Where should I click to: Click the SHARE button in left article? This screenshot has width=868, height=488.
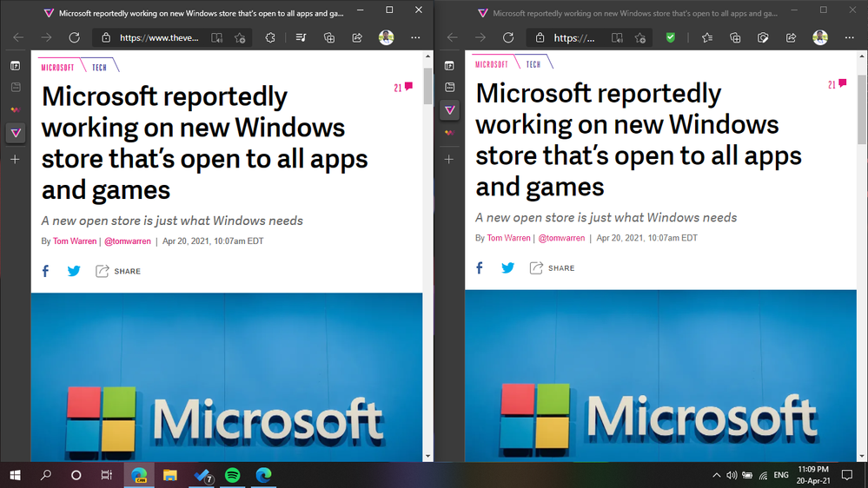click(118, 271)
